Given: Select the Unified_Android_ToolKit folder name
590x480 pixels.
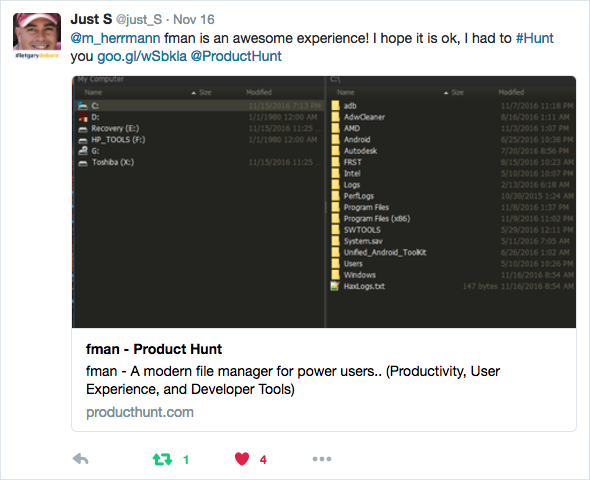Looking at the screenshot, I should (385, 253).
